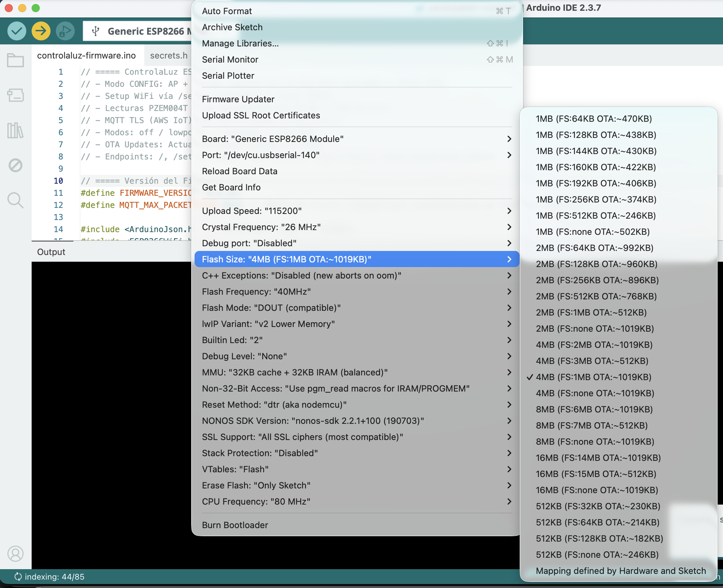This screenshot has width=723, height=588.
Task: Click the Verify checkmark button
Action: (16, 31)
